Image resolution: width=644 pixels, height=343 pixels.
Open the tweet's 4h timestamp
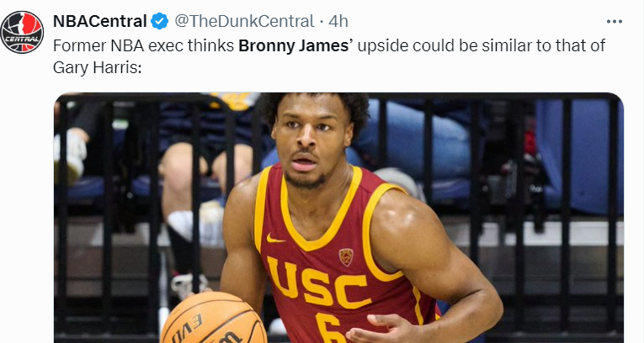339,20
